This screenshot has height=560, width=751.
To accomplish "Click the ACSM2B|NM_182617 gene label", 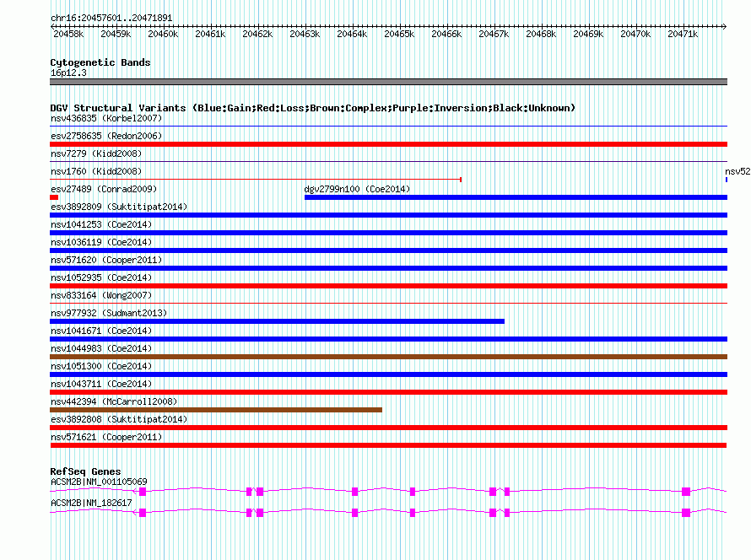I will click(91, 503).
